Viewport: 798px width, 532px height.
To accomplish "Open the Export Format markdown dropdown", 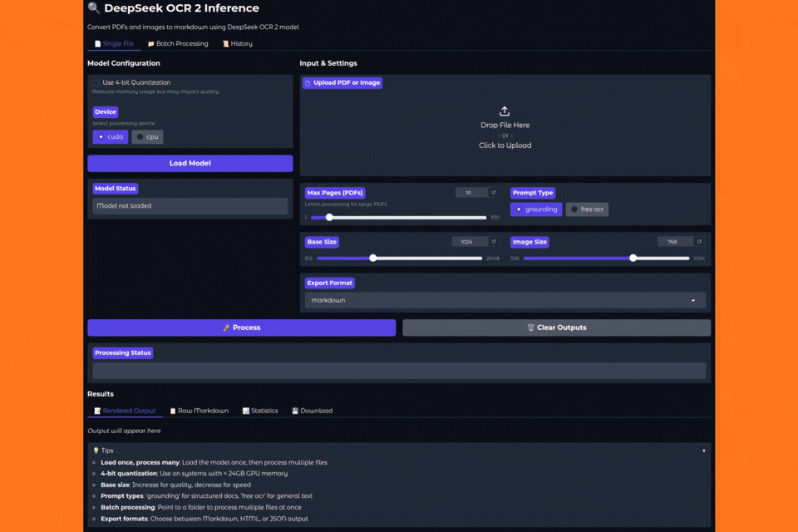I will (x=505, y=300).
